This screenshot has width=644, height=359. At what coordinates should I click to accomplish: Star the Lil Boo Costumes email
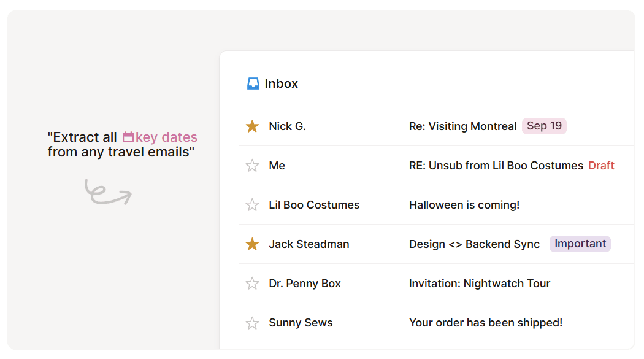[252, 204]
